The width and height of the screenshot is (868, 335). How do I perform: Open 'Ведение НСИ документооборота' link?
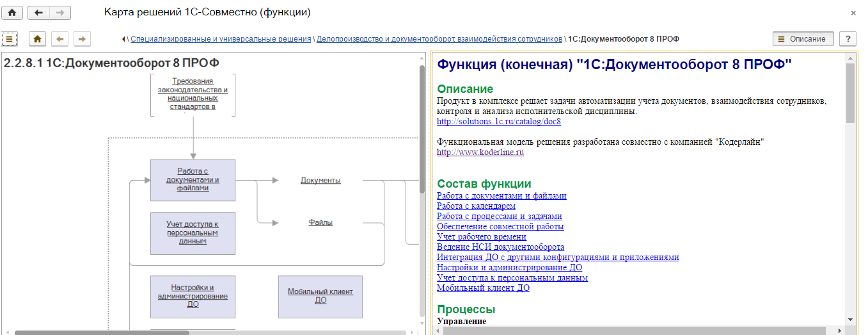pos(500,247)
